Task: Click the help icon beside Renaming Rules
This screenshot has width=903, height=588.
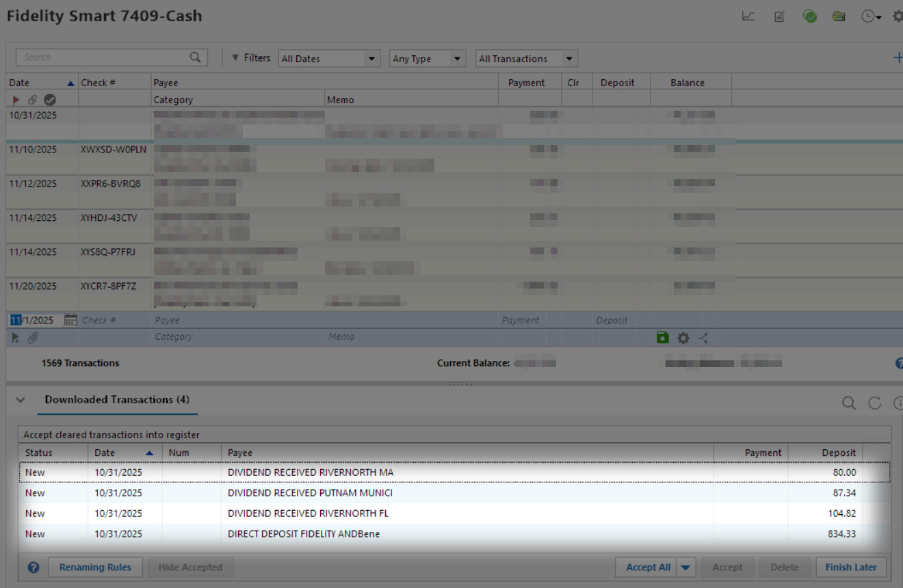Action: pos(34,567)
